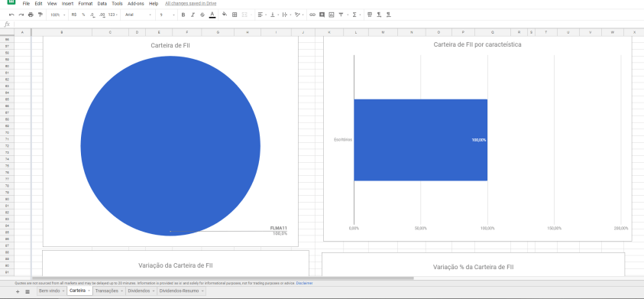Select the Paint format tool
This screenshot has width=644, height=299.
tap(40, 15)
